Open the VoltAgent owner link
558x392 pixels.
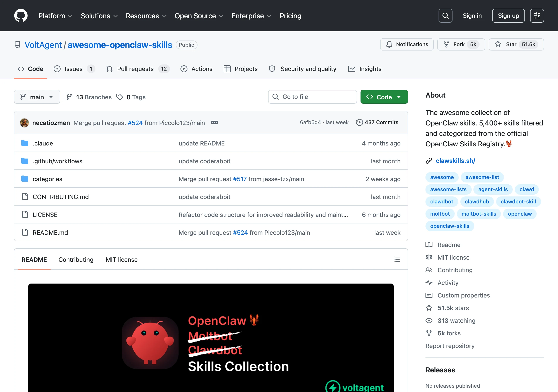(43, 45)
